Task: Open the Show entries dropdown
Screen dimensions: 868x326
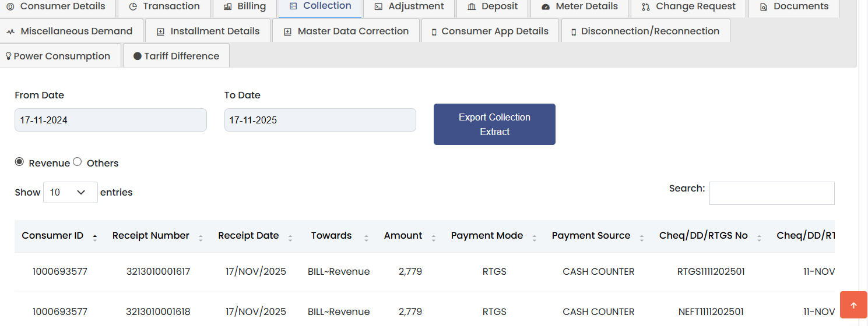Action: (70, 192)
